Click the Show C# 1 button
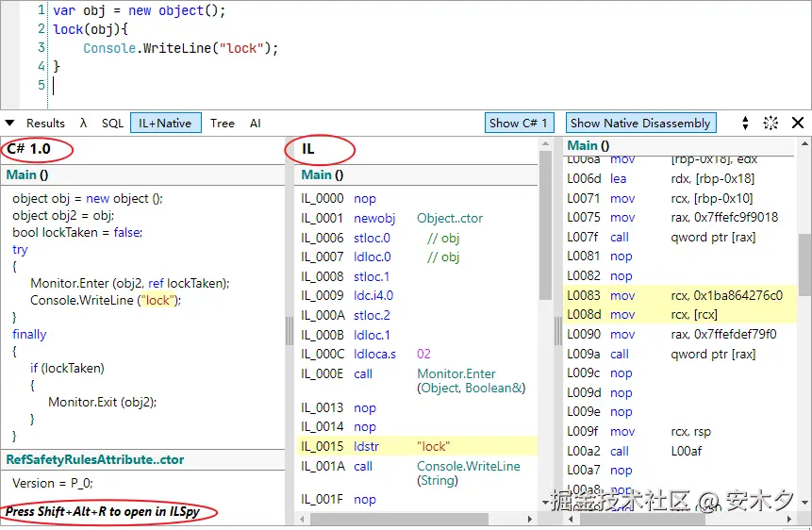 [x=519, y=123]
